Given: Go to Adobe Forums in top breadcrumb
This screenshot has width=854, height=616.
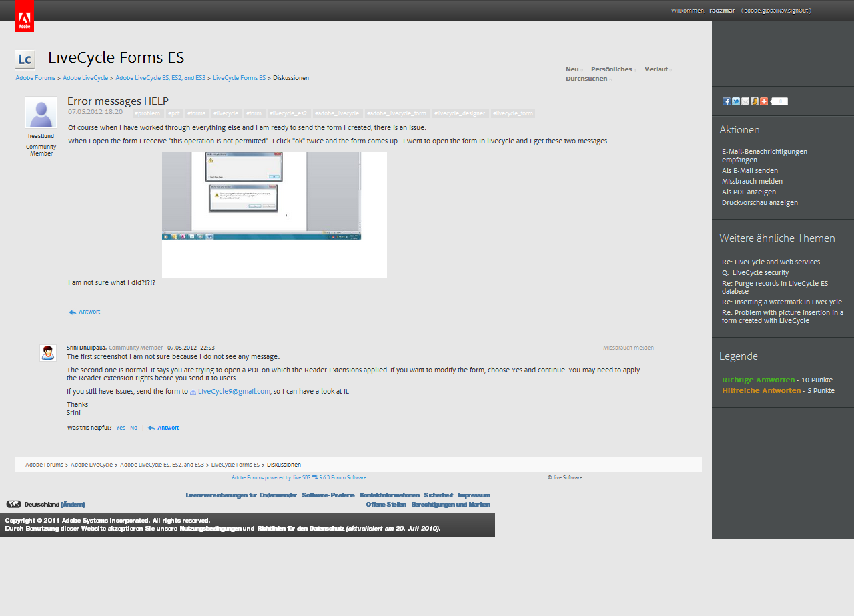Looking at the screenshot, I should [35, 78].
